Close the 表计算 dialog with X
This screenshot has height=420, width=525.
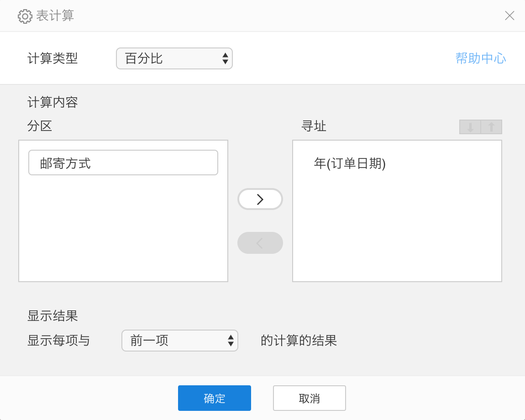(509, 16)
